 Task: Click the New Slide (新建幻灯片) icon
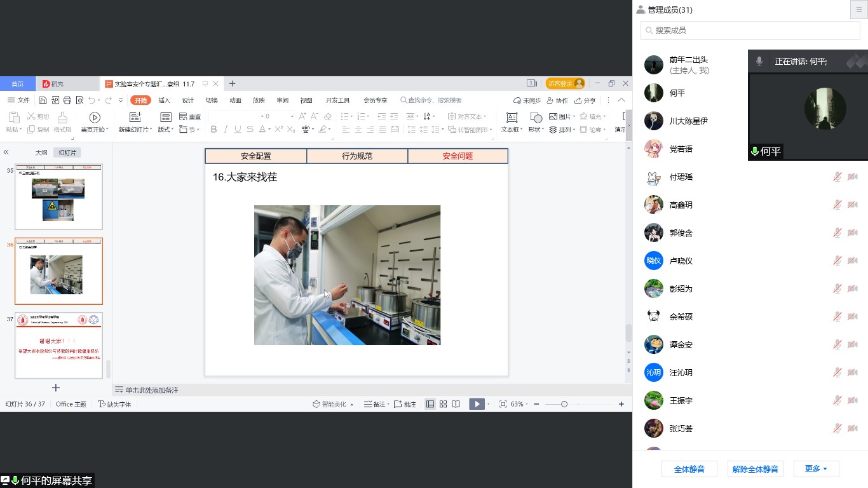tap(135, 118)
